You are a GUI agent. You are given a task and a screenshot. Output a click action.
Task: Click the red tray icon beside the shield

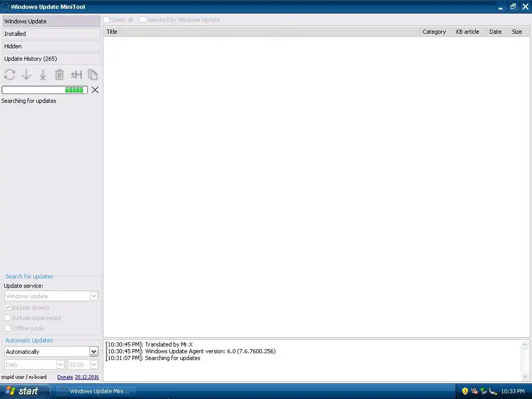(474, 391)
